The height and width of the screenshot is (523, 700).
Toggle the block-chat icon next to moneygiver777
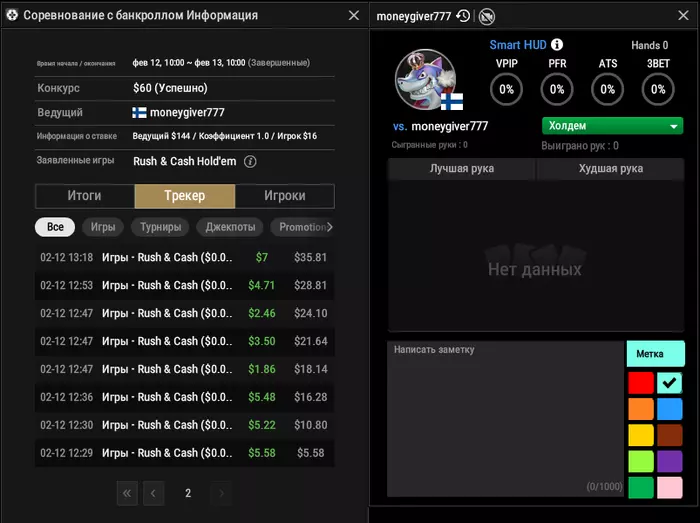pos(487,17)
